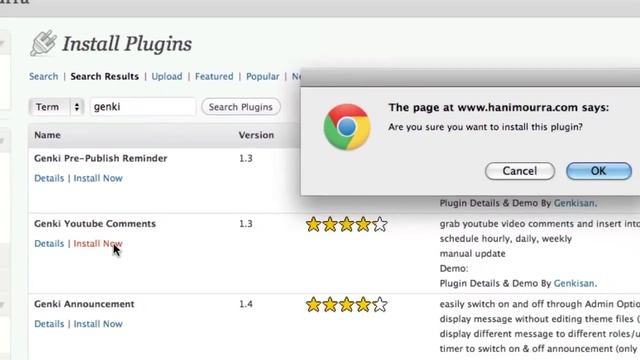Switch to the Popular tab
The width and height of the screenshot is (640, 360).
coord(262,76)
